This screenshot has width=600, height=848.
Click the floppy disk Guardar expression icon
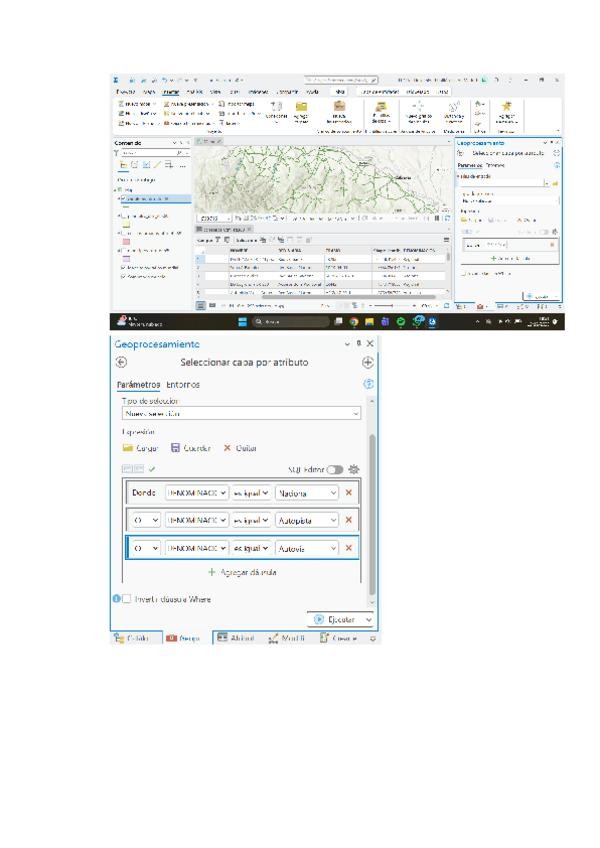pos(175,448)
